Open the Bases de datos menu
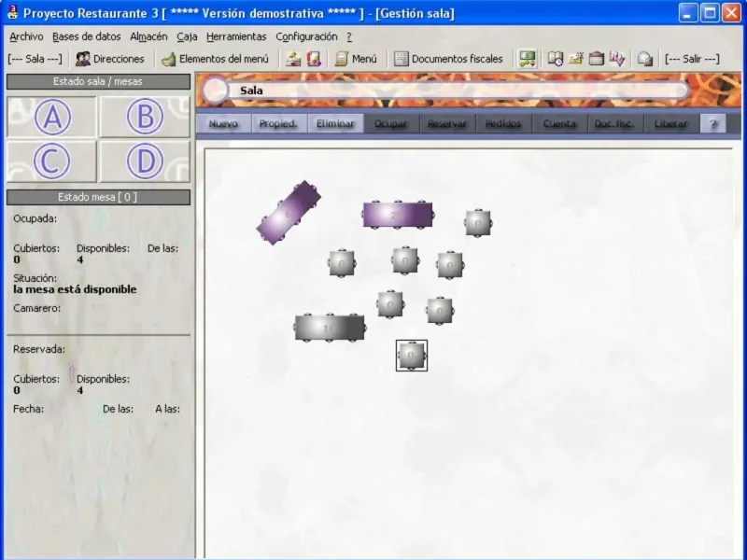747x560 pixels. point(86,36)
